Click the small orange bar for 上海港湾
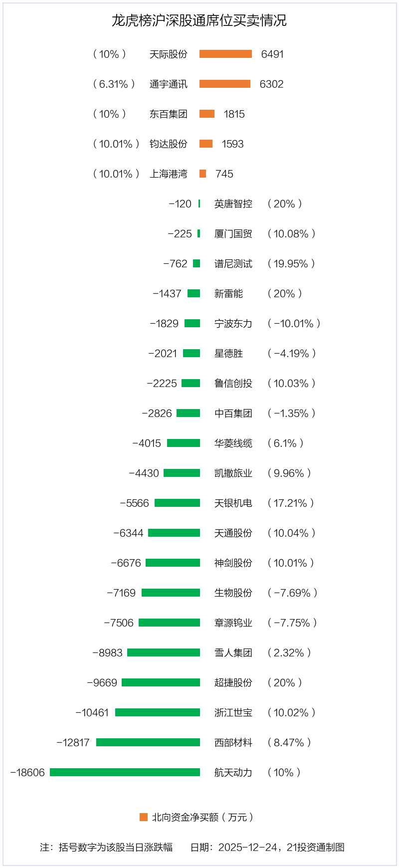Screen dimensions: 399x868 202,174
